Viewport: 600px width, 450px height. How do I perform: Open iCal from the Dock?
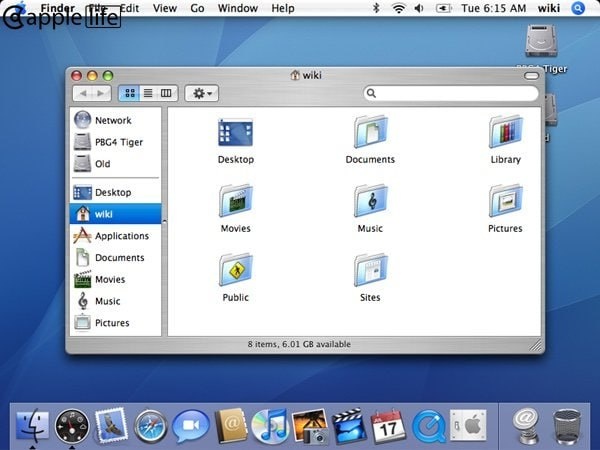pyautogui.click(x=388, y=426)
